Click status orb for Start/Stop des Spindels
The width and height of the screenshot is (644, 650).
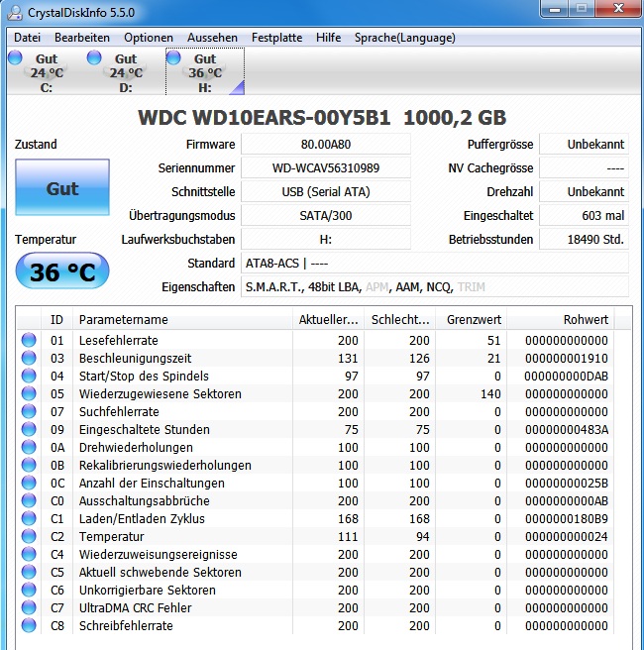[x=29, y=376]
